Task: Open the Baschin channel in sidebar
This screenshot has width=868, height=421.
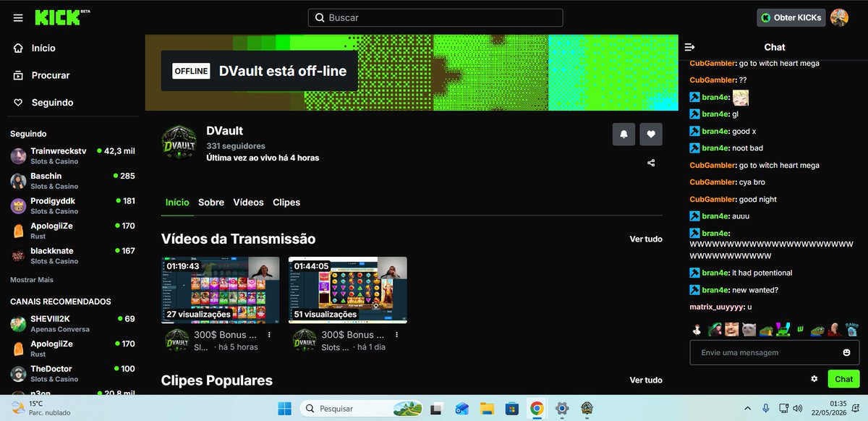Action: pos(72,181)
